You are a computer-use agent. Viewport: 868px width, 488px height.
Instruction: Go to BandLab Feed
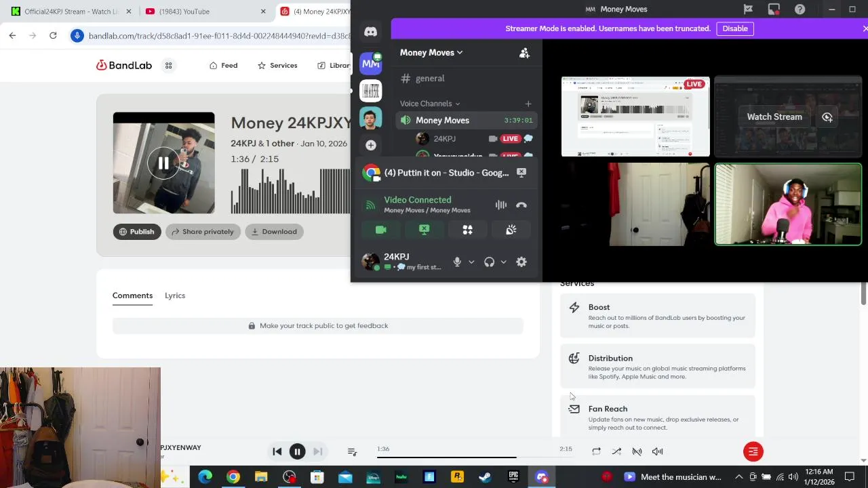223,66
